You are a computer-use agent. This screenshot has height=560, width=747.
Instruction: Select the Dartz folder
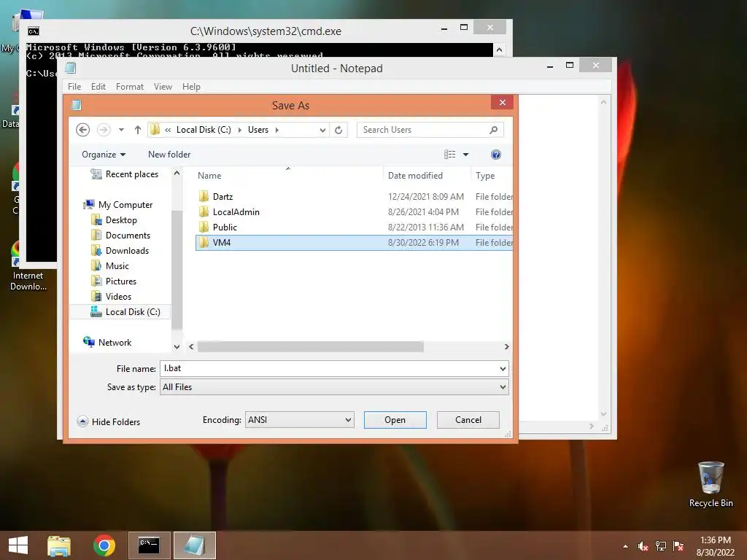(354, 197)
